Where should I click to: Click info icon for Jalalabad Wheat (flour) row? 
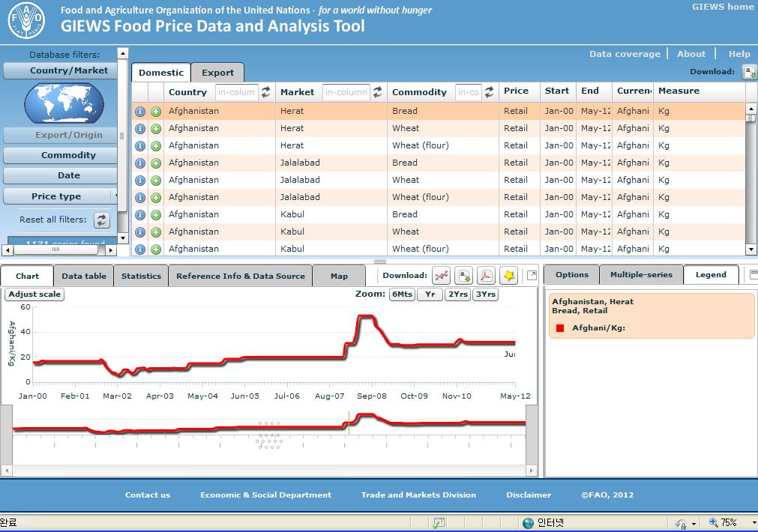(140, 198)
